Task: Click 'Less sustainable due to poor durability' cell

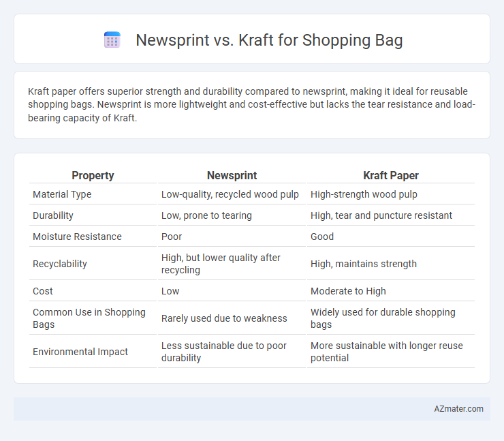Action: (223, 352)
